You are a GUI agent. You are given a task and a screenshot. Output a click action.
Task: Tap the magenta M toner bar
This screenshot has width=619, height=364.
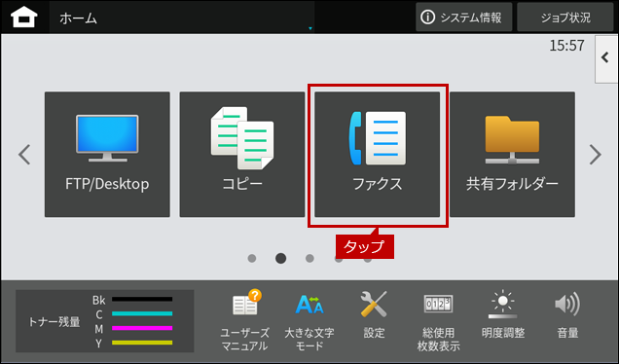pos(142,328)
